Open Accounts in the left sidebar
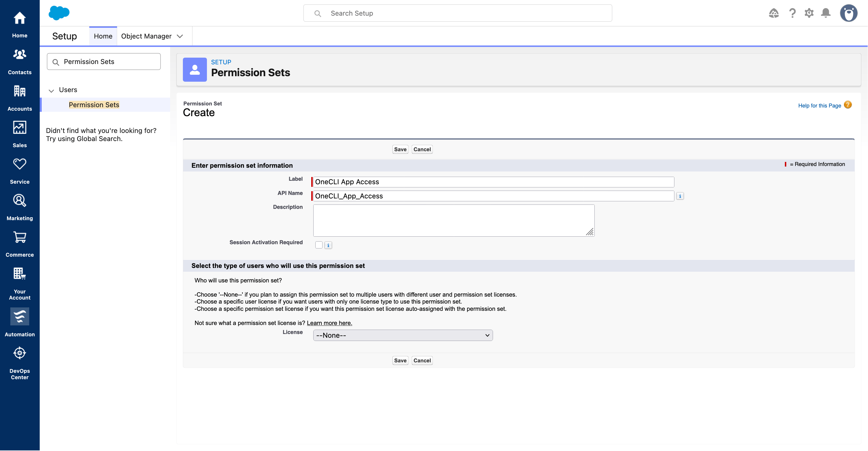 coord(19,98)
